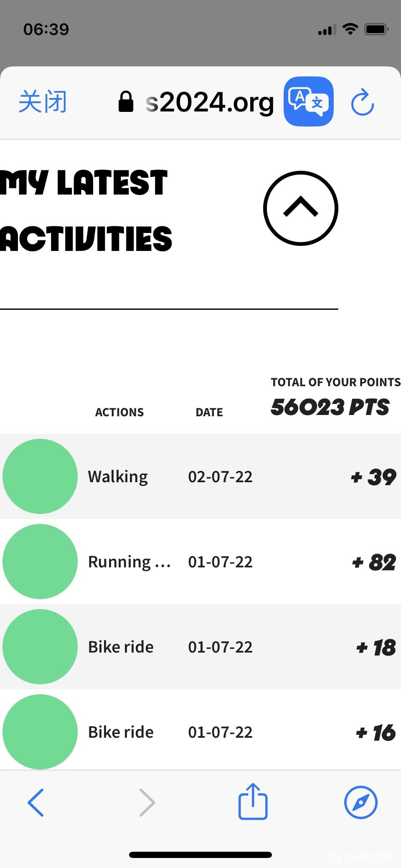Tap the 关闭 close link
The width and height of the screenshot is (401, 868).
43,101
